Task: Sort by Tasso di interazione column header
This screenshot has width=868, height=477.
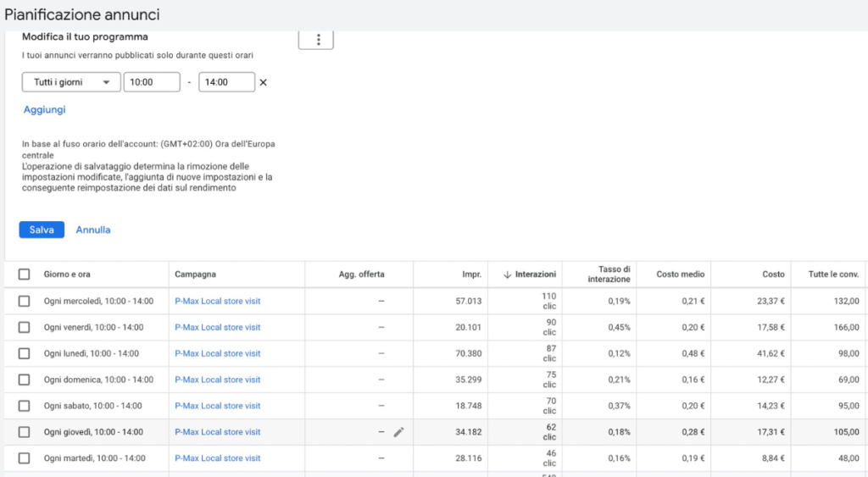Action: coord(609,275)
